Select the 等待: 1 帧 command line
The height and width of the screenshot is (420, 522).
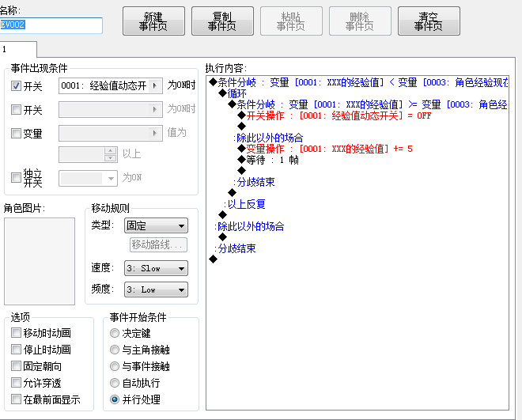tap(267, 160)
